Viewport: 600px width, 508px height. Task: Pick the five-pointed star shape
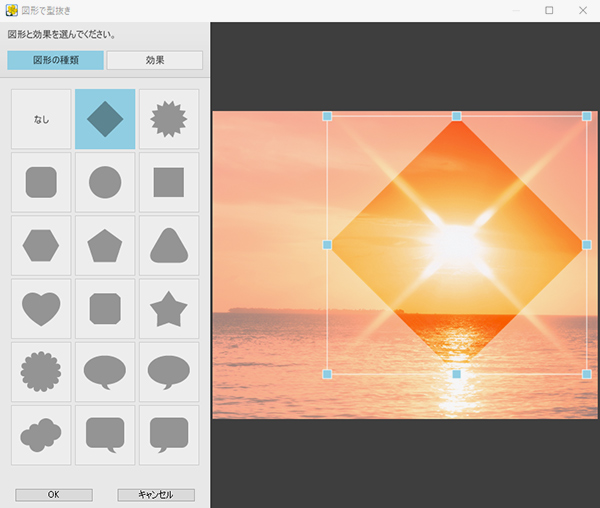168,309
